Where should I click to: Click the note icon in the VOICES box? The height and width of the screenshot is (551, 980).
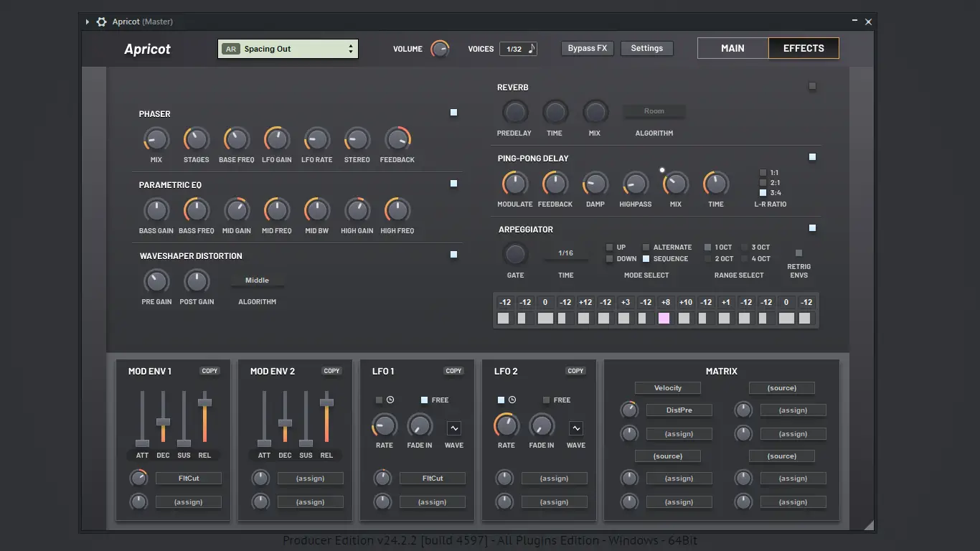tap(532, 49)
